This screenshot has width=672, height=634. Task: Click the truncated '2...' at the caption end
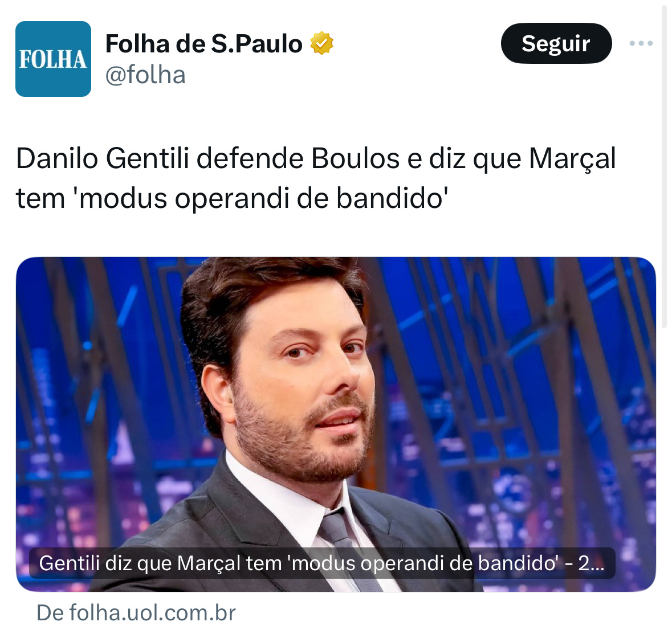tap(592, 563)
